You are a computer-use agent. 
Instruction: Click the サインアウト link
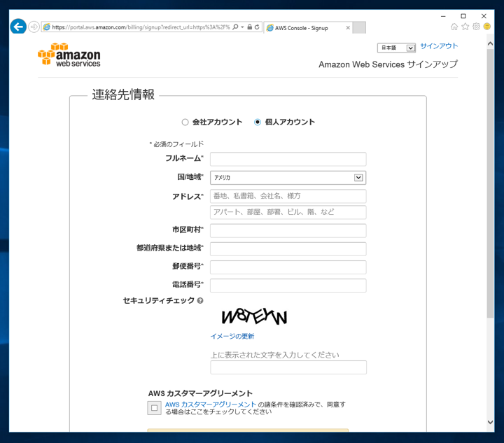pyautogui.click(x=439, y=46)
